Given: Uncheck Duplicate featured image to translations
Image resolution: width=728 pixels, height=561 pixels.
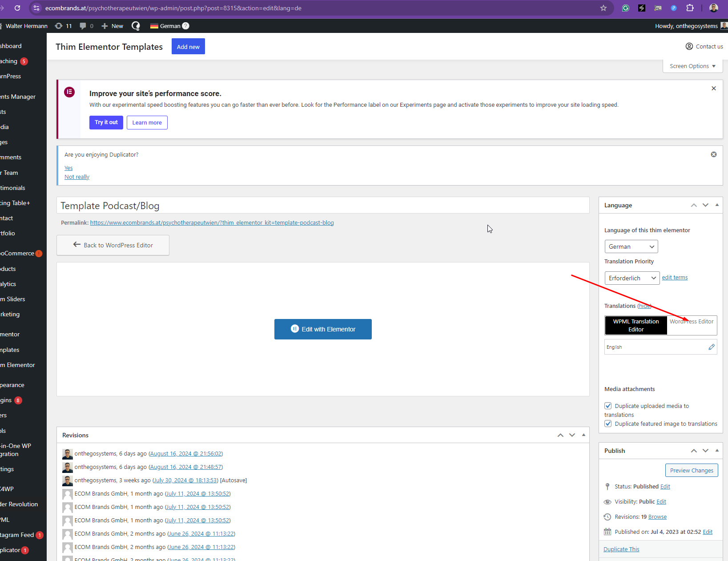Looking at the screenshot, I should [608, 424].
